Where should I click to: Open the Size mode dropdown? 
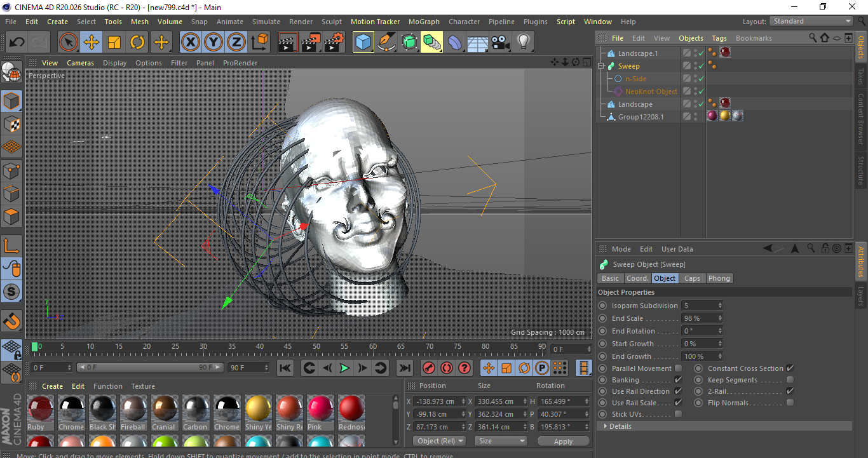pos(501,441)
